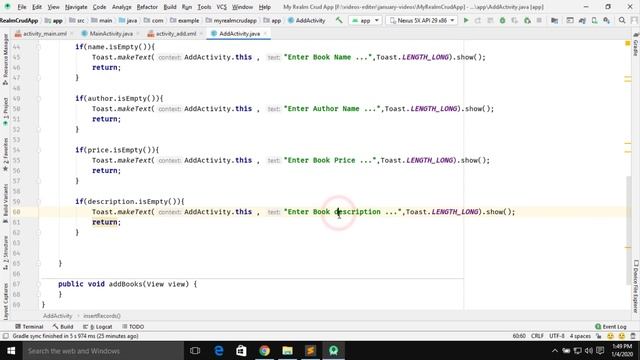Change the 4 spaces indent setting
The image size is (640, 360).
[x=580, y=336]
